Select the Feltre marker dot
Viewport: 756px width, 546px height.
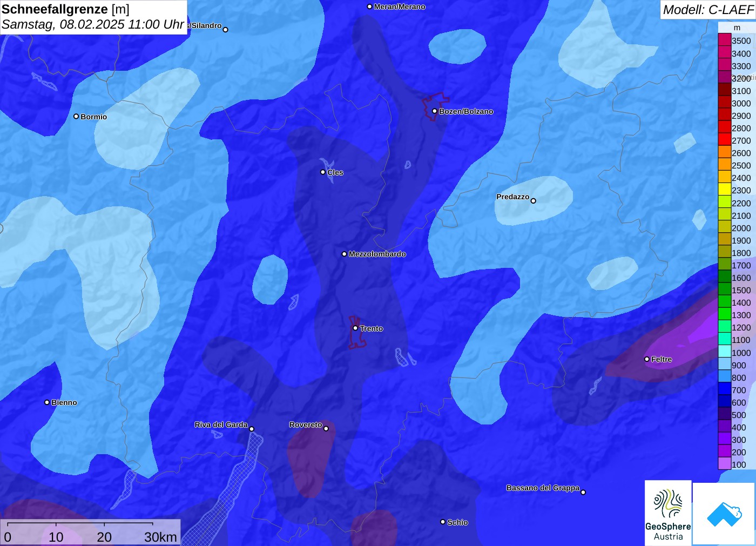point(647,359)
